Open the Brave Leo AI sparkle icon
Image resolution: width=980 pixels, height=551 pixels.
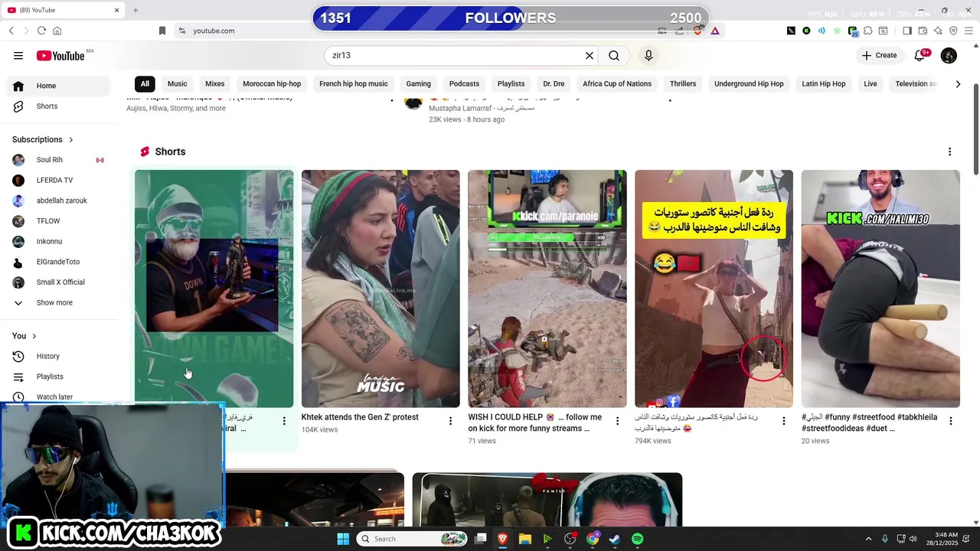coord(939,31)
